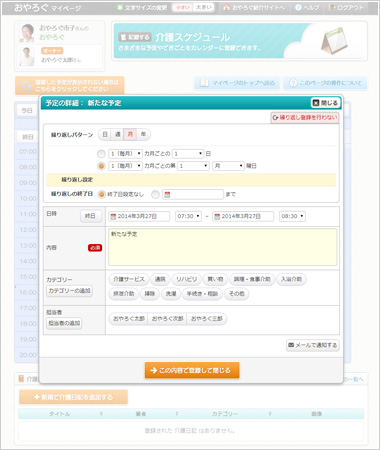Select the 週 repeat pattern tab
Screen dimensions: 380x450
click(117, 134)
